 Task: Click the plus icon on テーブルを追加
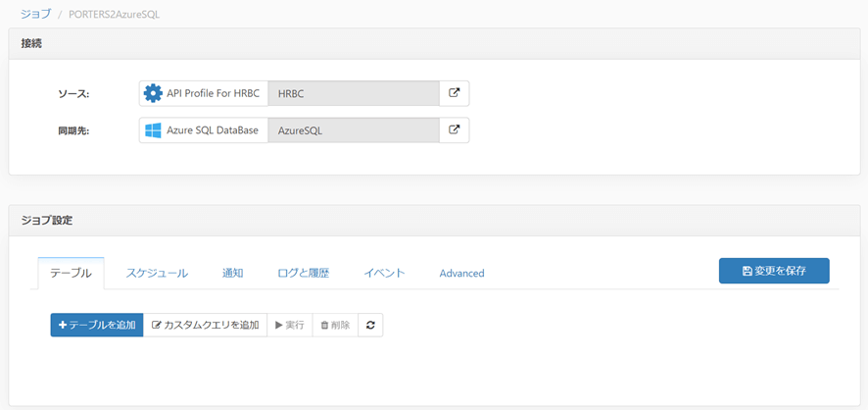coord(63,325)
